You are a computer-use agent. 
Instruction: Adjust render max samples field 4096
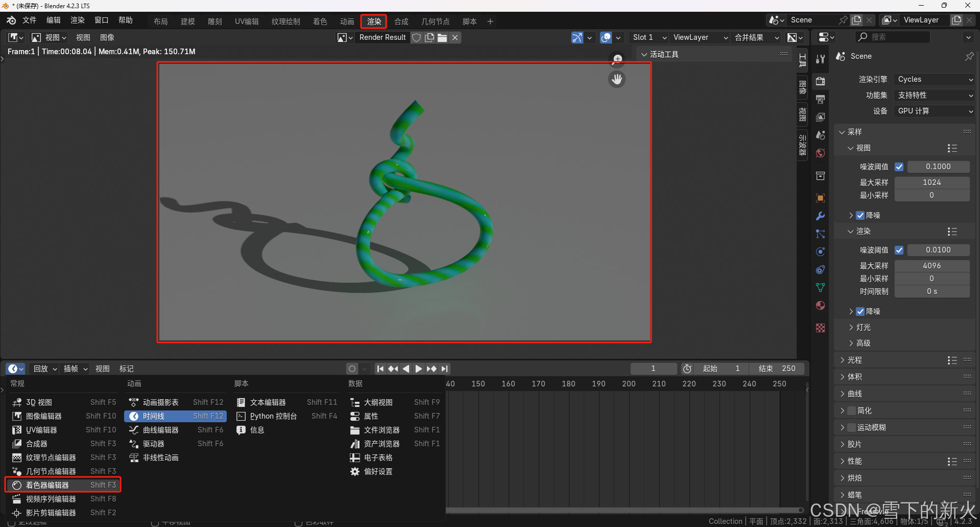pos(931,266)
